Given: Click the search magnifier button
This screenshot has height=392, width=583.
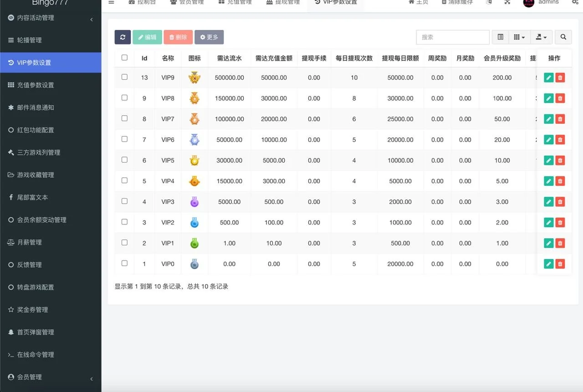Looking at the screenshot, I should click(563, 37).
